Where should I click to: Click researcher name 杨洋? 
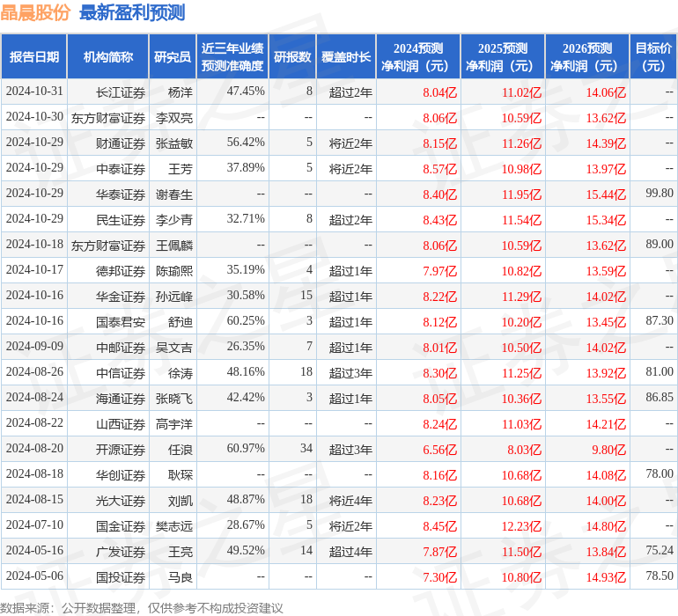tap(181, 92)
